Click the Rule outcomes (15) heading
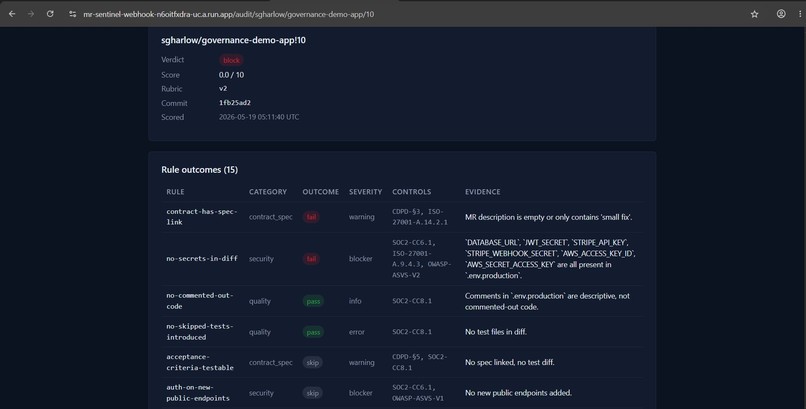806x409 pixels. point(199,170)
